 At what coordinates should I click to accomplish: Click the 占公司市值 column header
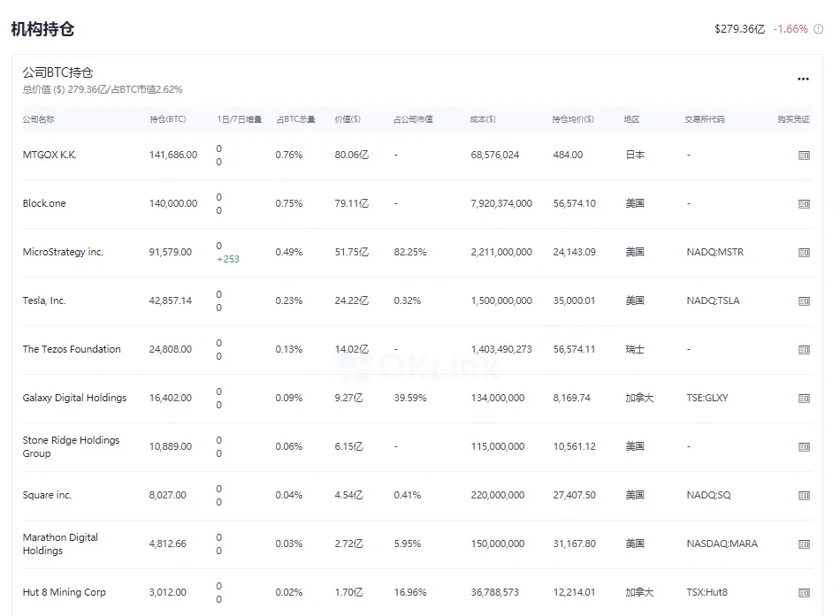tap(413, 119)
